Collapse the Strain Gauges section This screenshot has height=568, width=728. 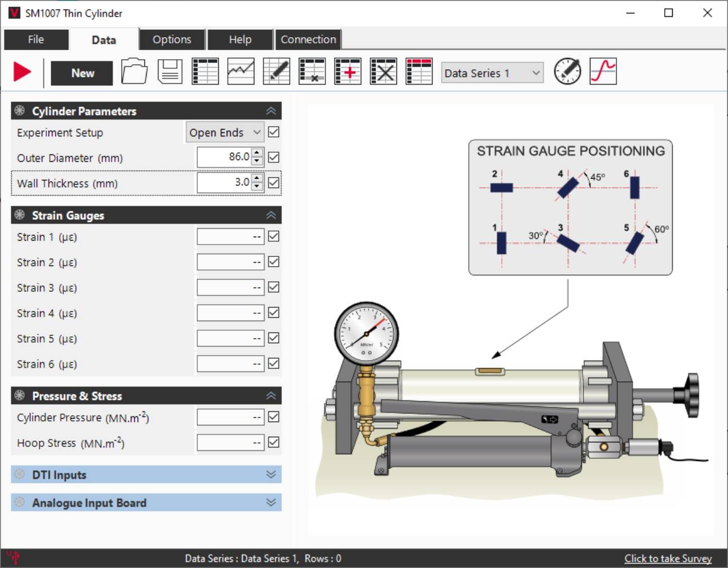[x=271, y=215]
